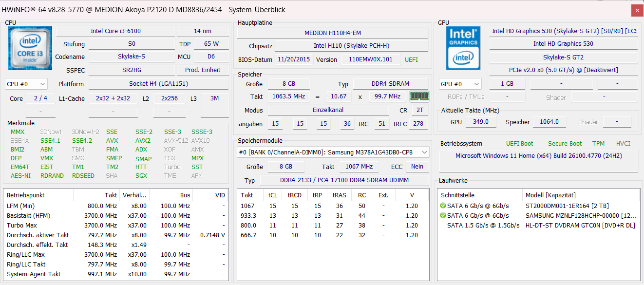Image resolution: width=644 pixels, height=285 pixels.
Task: Click the Einzelkanal memory mode field
Action: click(328, 110)
